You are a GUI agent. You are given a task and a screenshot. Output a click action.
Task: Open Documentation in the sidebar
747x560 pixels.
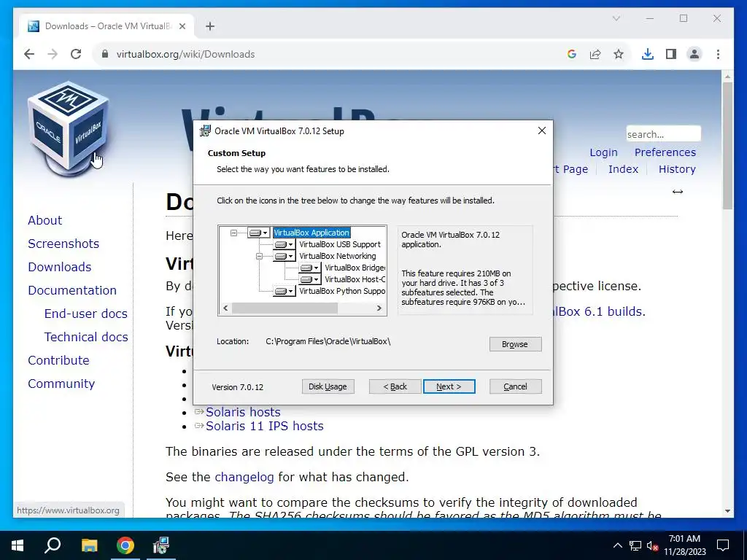[x=72, y=290]
